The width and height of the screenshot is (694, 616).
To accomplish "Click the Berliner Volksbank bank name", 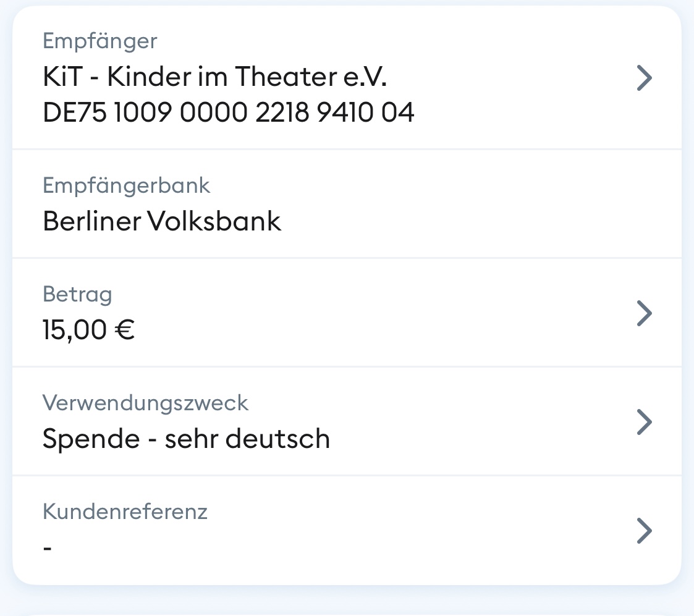I will coord(162,221).
